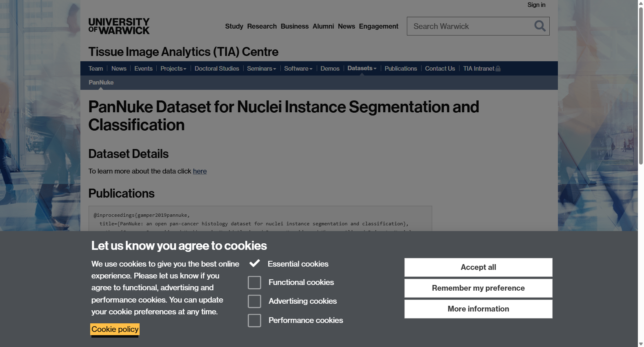This screenshot has height=347, width=644.
Task: Open the University of Warwick logo
Action: coord(119,26)
